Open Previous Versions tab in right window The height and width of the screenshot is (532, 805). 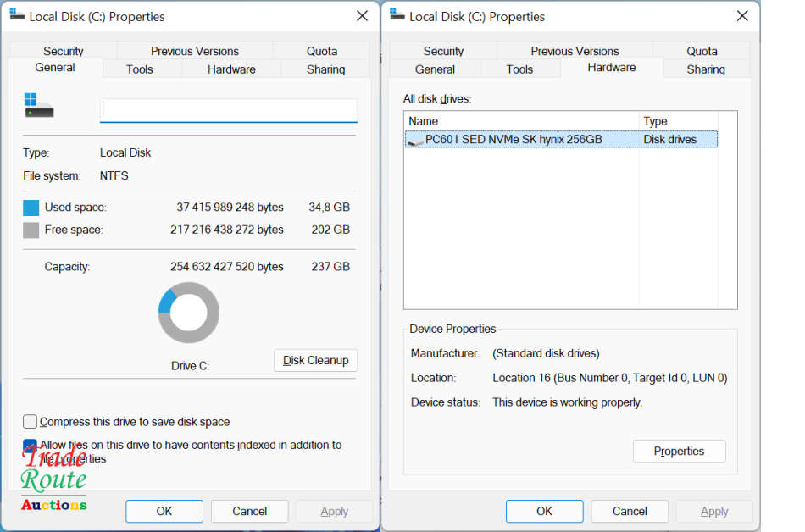tap(575, 51)
